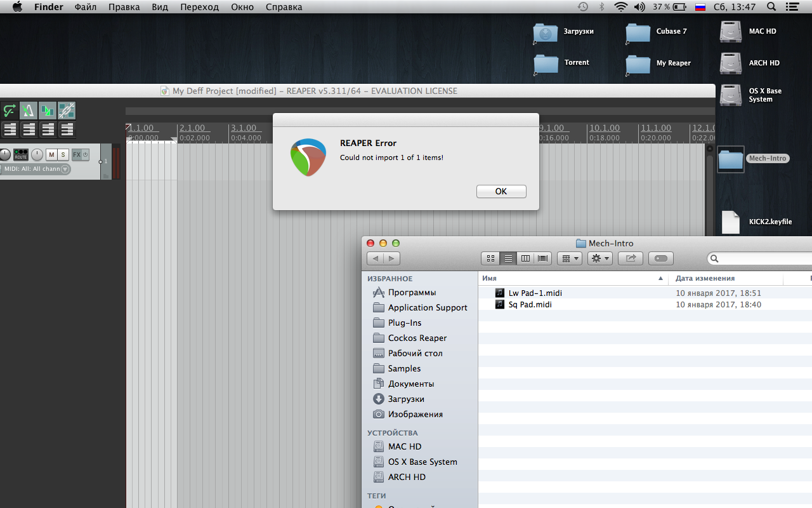Select the My Reaper desktop folder icon

tap(638, 64)
